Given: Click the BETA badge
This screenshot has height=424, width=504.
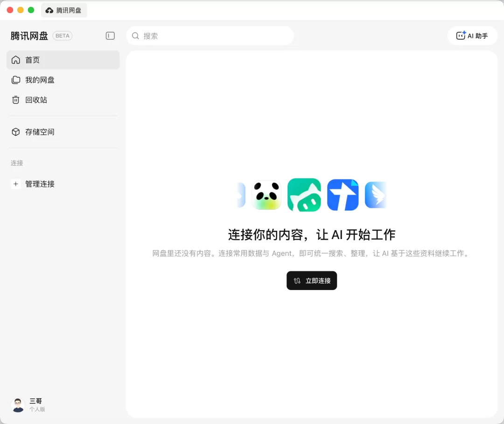Looking at the screenshot, I should click(x=63, y=35).
